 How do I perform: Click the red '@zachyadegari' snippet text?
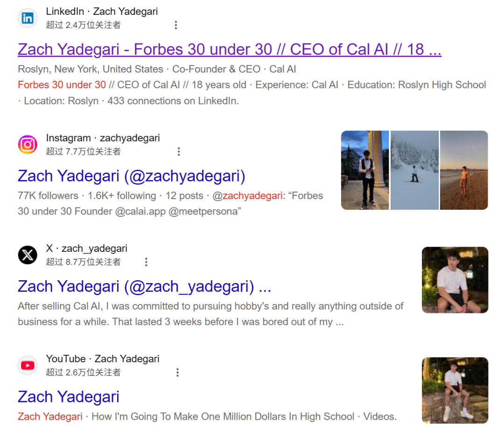pyautogui.click(x=247, y=195)
